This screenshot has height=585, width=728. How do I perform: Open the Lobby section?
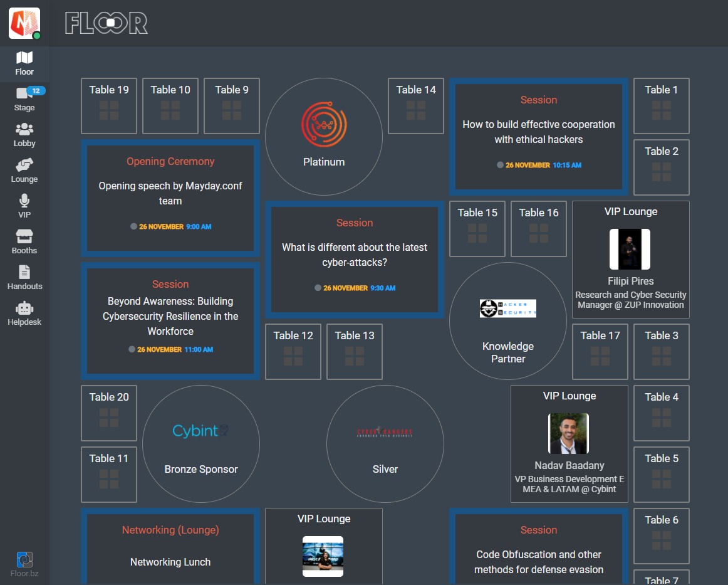tap(24, 135)
